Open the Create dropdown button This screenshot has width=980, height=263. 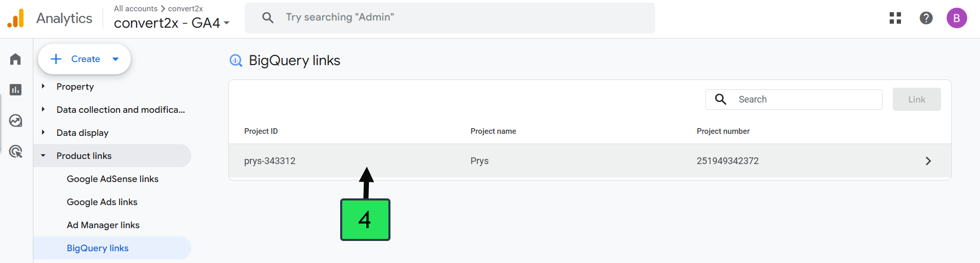pyautogui.click(x=85, y=59)
